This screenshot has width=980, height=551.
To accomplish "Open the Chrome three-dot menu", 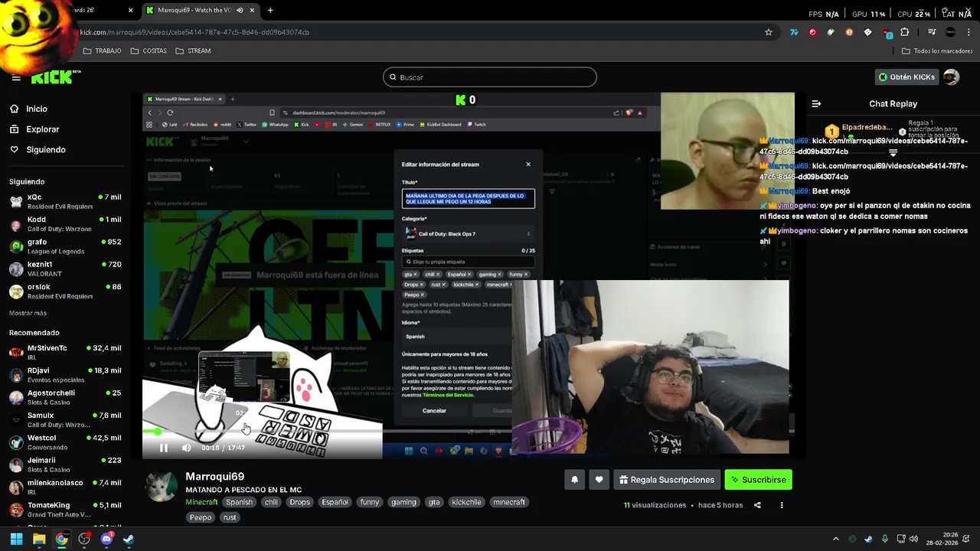I will 969,32.
